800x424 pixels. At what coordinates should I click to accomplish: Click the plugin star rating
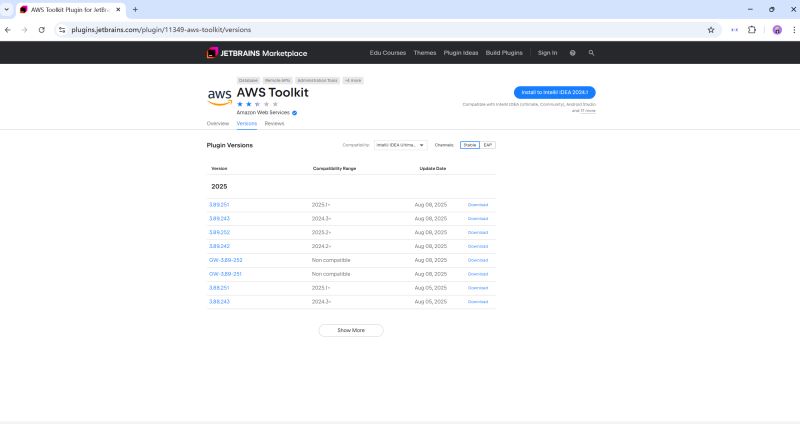257,104
